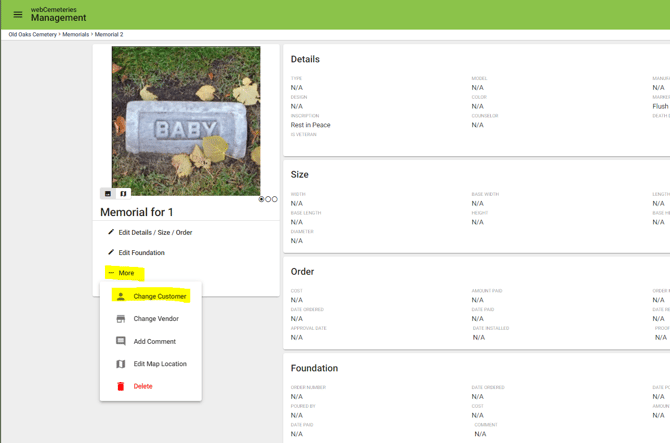Go to Old Oaks Cemetery breadcrumb
The width and height of the screenshot is (670, 443).
32,35
